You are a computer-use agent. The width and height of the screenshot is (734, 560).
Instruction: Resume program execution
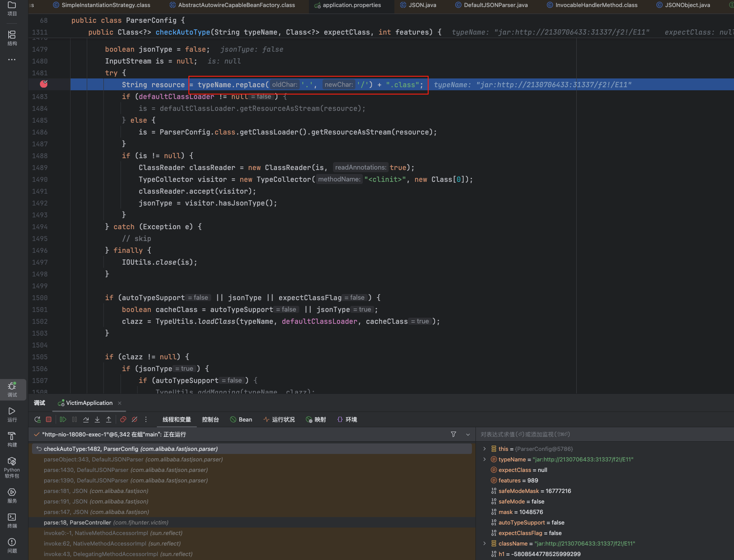tap(63, 419)
